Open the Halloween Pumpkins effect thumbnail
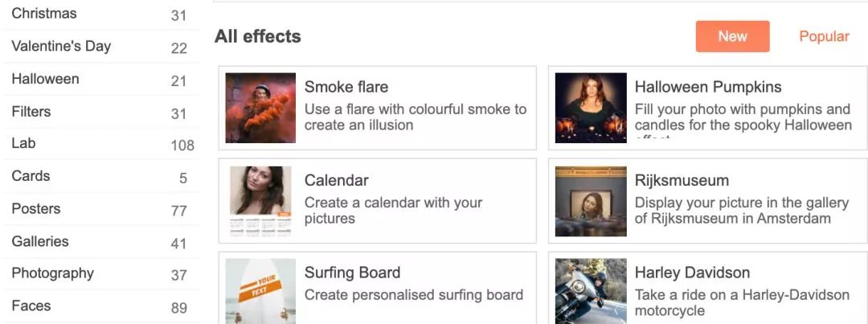The width and height of the screenshot is (868, 324). tap(591, 108)
